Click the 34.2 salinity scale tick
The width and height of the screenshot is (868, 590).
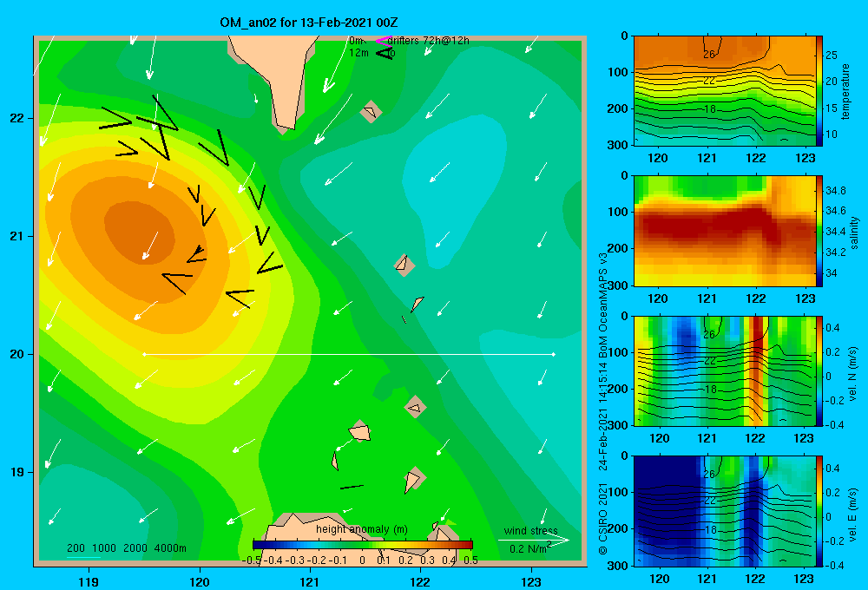tap(835, 252)
